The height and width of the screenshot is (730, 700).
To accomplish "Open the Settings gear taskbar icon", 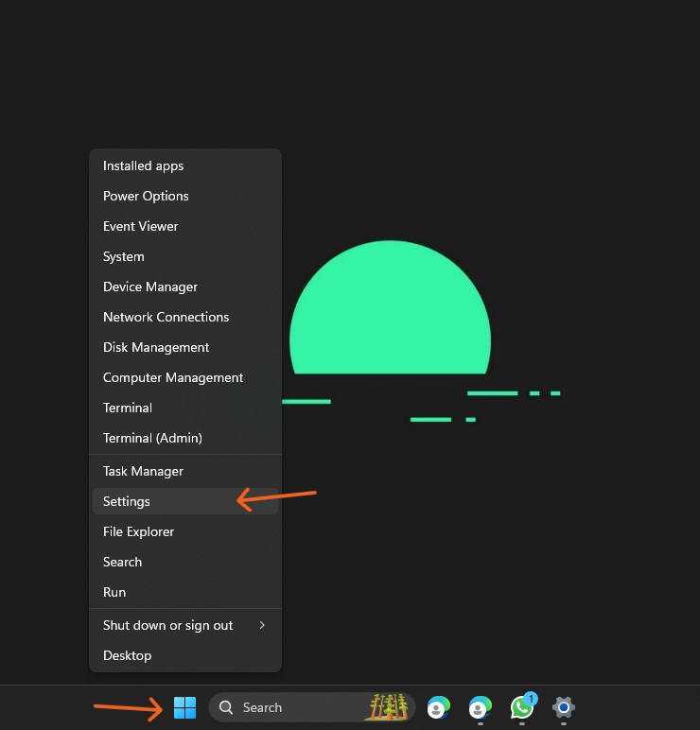I will pos(564,707).
